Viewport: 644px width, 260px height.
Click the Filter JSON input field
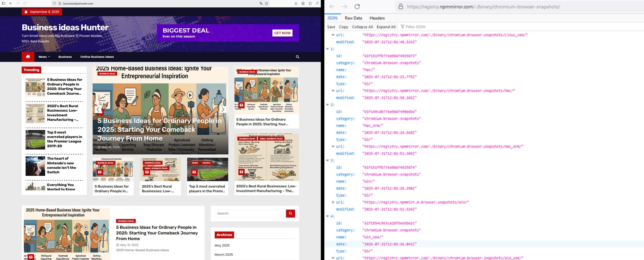[x=415, y=27]
